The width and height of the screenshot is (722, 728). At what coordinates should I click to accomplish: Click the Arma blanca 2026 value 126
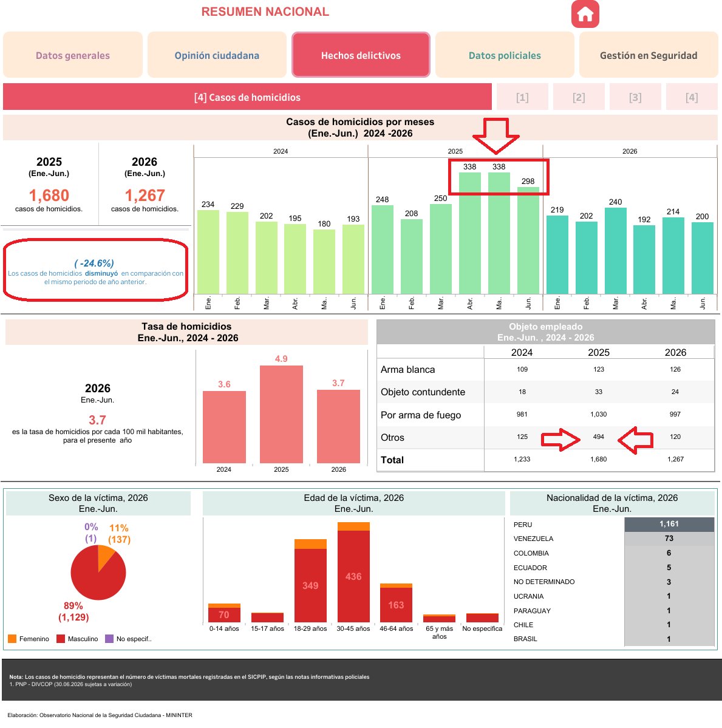coord(675,370)
